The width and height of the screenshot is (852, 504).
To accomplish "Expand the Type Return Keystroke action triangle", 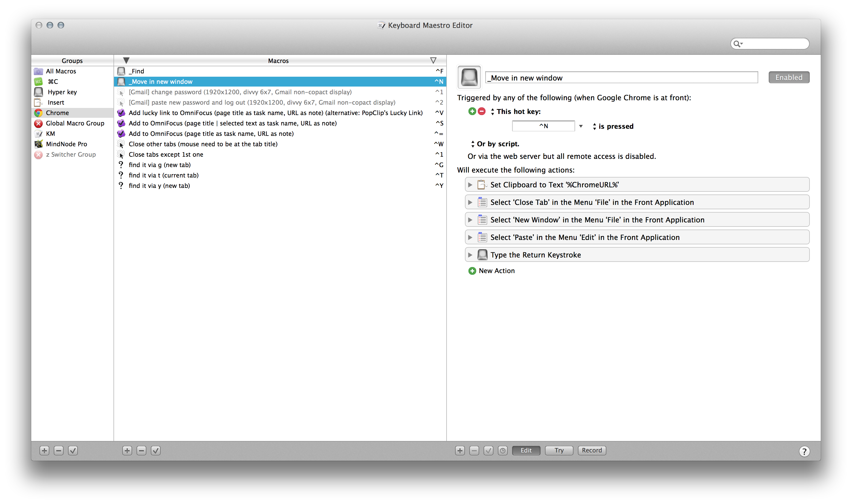I will [x=471, y=254].
